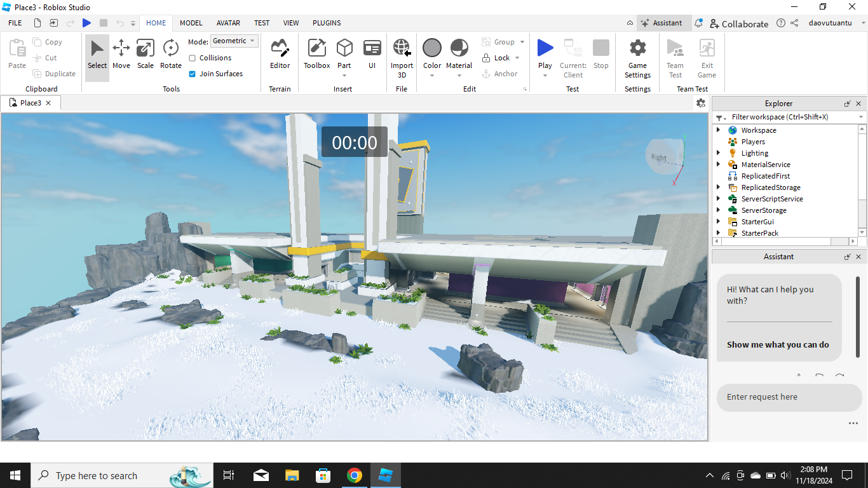The height and width of the screenshot is (488, 868).
Task: Expand the ServerScriptService node
Action: pos(719,199)
